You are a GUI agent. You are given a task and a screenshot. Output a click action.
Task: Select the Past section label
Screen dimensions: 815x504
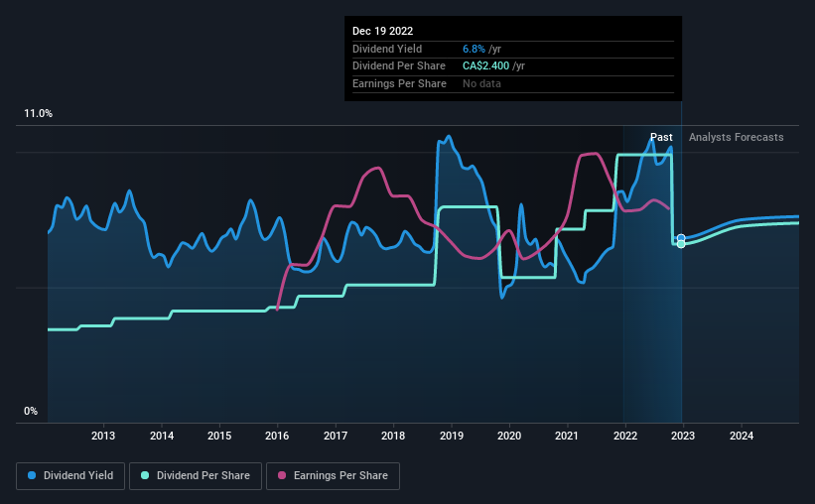(x=661, y=137)
